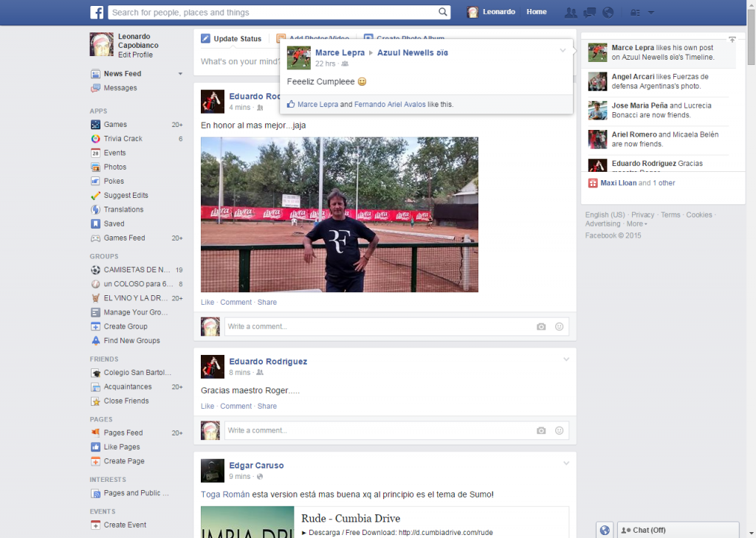Click the Suggest Edits pencil icon
The height and width of the screenshot is (538, 756).
(95, 196)
